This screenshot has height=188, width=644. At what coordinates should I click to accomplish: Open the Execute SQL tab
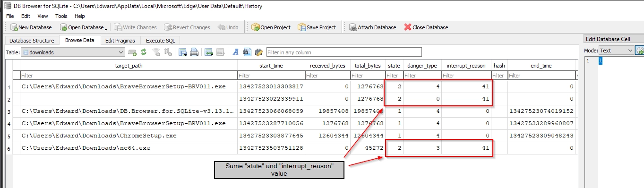[x=160, y=41]
